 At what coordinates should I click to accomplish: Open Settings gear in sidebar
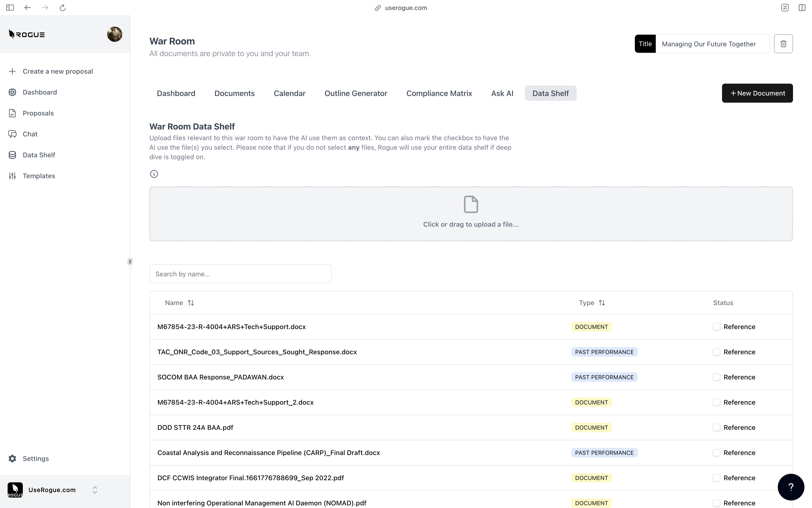(x=12, y=459)
